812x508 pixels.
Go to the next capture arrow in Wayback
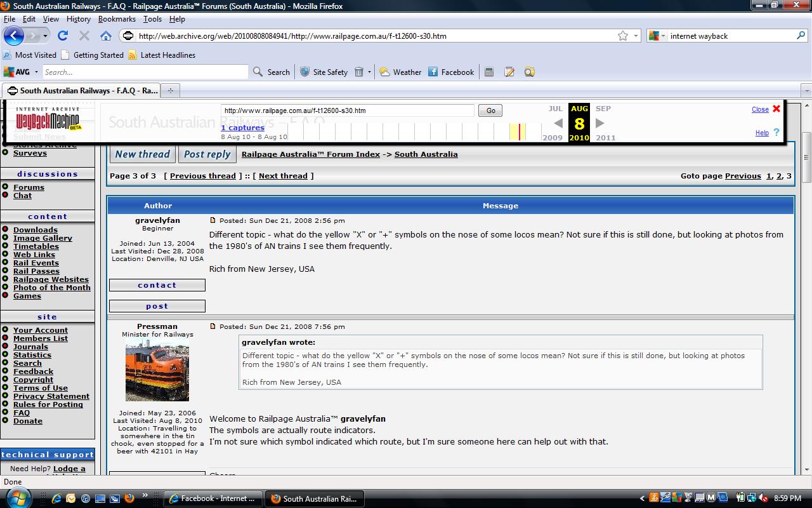599,123
